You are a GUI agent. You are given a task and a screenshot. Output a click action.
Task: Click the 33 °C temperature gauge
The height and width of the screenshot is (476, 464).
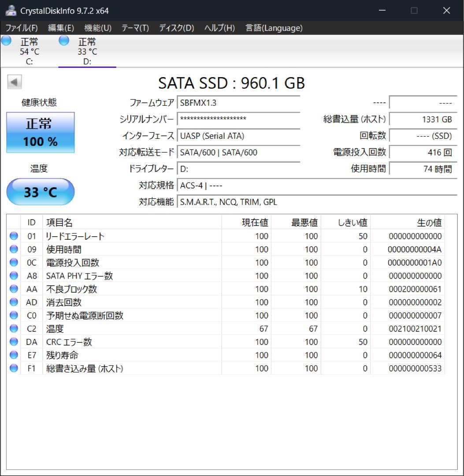(40, 192)
